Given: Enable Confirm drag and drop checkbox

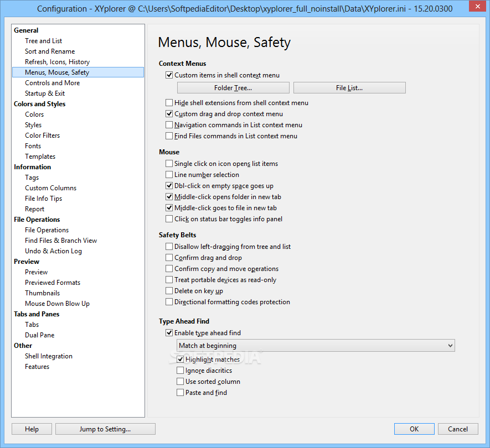Looking at the screenshot, I should (169, 258).
